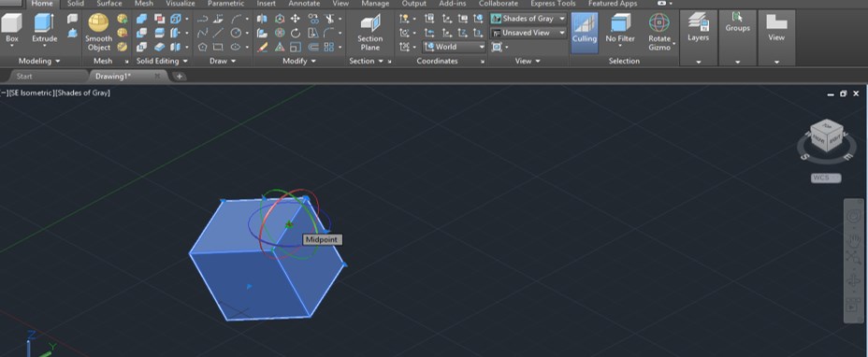The height and width of the screenshot is (357, 868).
Task: Expand the Draw panel title
Action: click(x=223, y=61)
